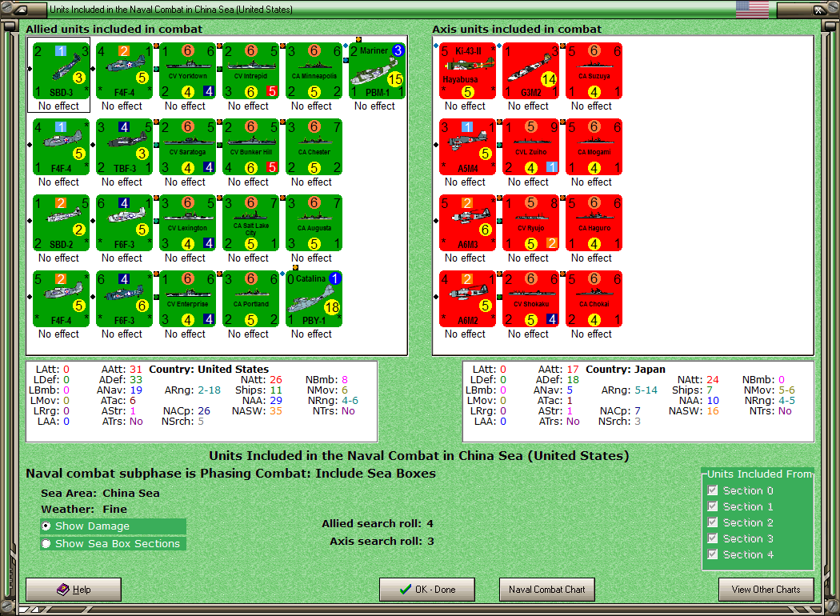Viewport: 840px width, 616px height.
Task: Choose the CV Ryujo carrier counter
Action: coord(531,223)
